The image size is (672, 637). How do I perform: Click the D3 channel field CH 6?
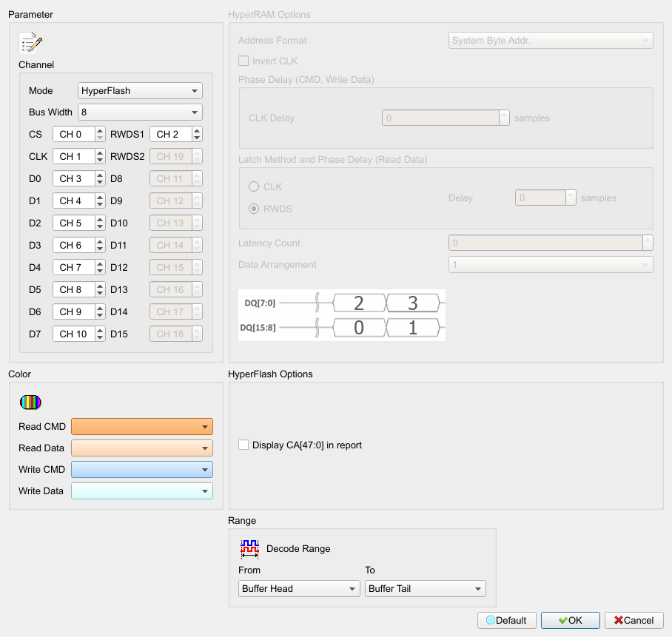pos(74,245)
